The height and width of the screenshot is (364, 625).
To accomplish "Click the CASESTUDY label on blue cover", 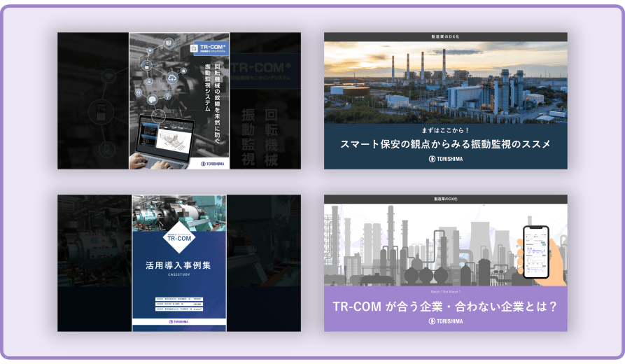I will point(179,274).
